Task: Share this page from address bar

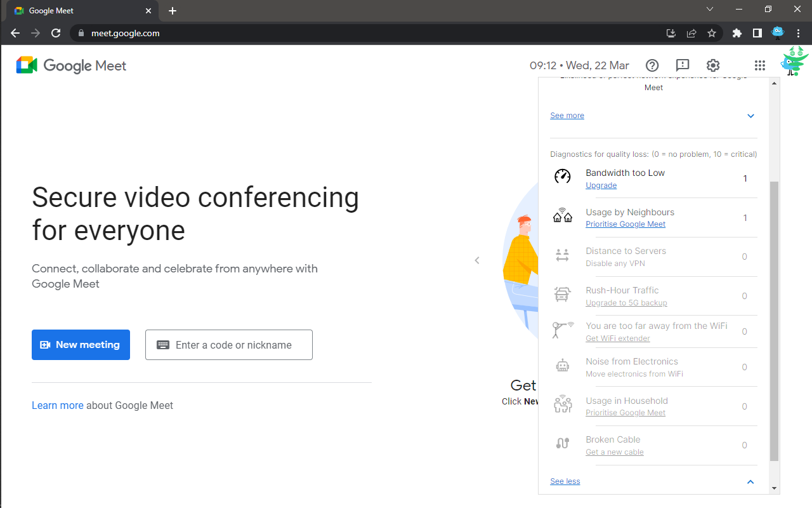Action: click(x=691, y=33)
